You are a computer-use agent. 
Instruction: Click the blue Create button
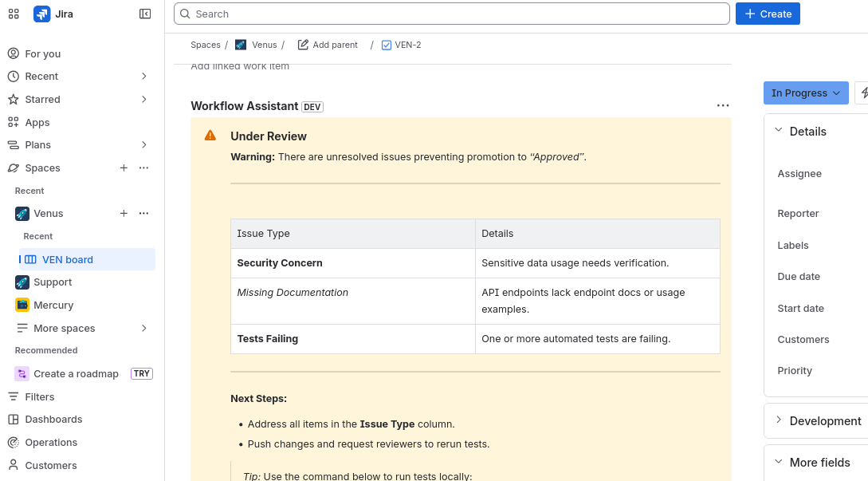click(768, 14)
